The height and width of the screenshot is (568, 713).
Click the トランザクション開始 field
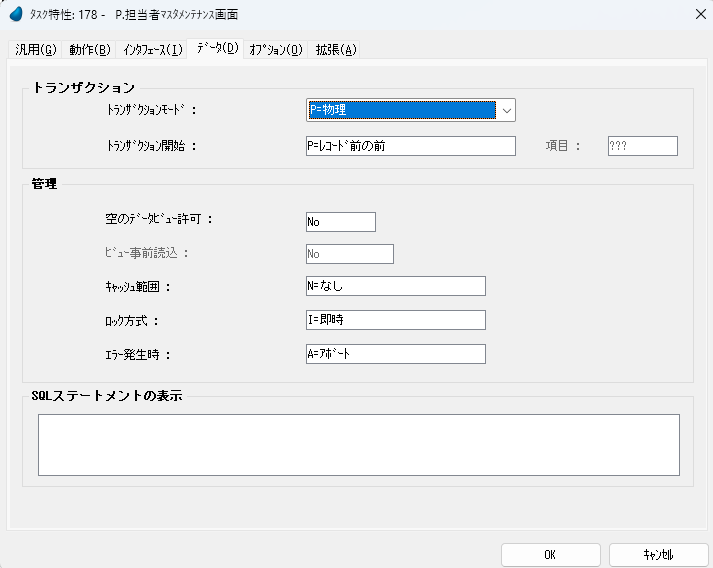410,146
